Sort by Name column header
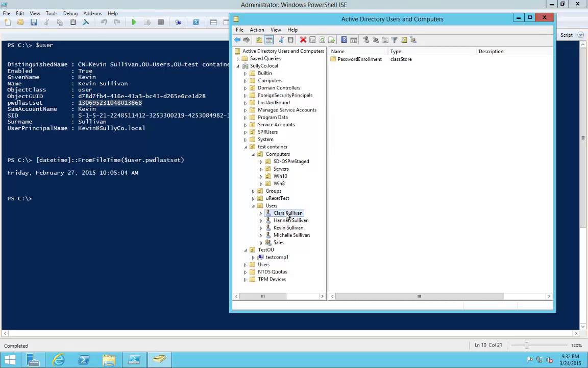 coord(358,52)
